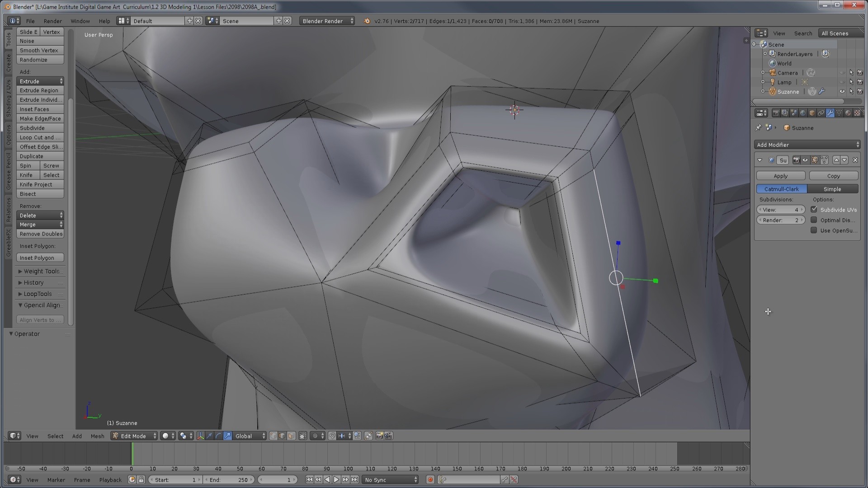Open the Mesh Data properties tab triangle icon
This screenshot has height=488, width=868.
click(839, 113)
